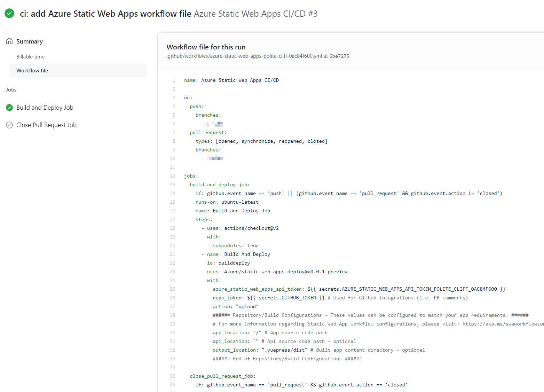
Task: Click 'uses: actions/checkout@v2' line
Action: 240,228
